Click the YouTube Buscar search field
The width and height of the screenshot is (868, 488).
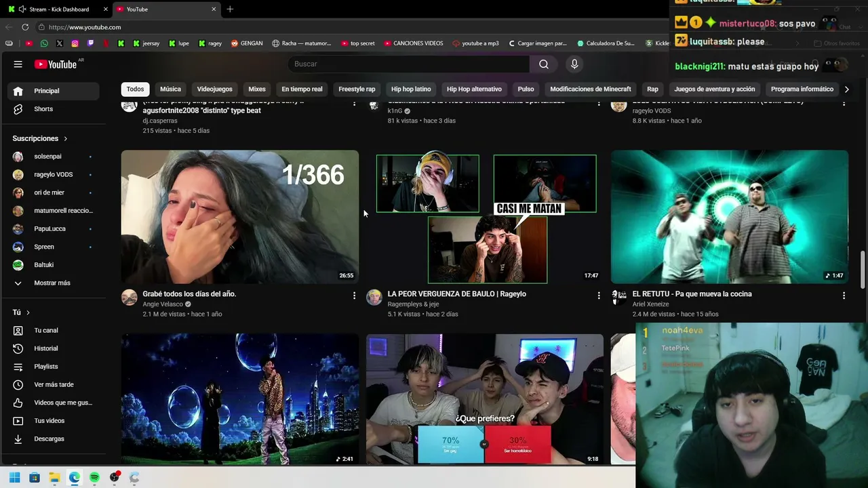click(408, 64)
